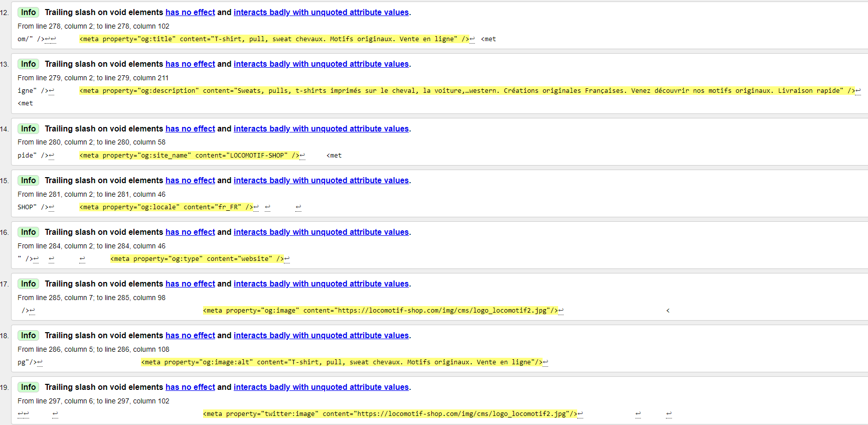Open 'interacts badly' link in message 19
The image size is (868, 425).
click(x=321, y=387)
